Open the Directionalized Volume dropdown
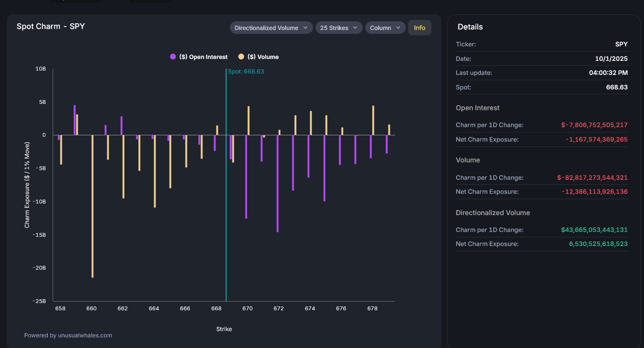644x348 pixels. tap(271, 28)
